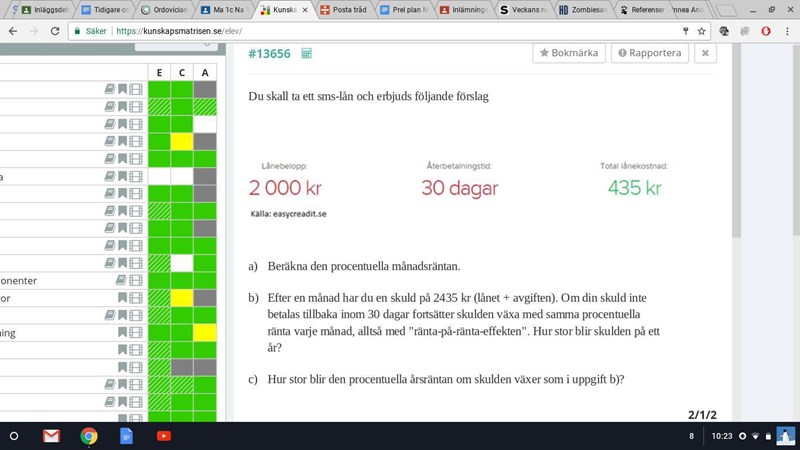Click the Opera extension icon in toolbar
The image size is (800, 450).
point(765,31)
